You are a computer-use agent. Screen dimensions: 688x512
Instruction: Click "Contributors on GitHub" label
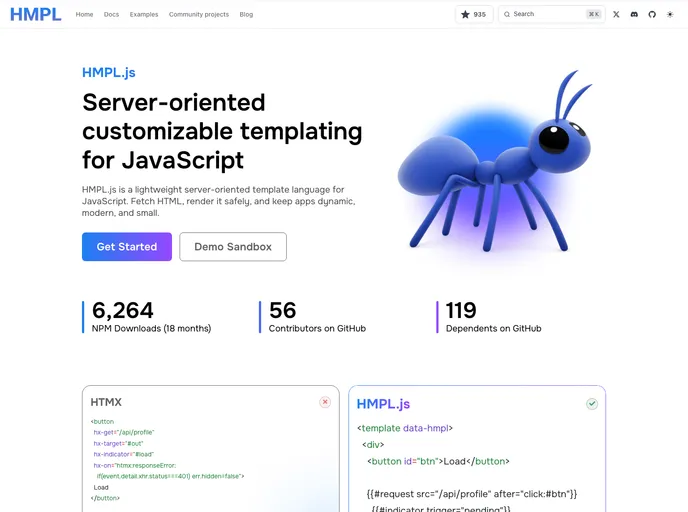[317, 329]
